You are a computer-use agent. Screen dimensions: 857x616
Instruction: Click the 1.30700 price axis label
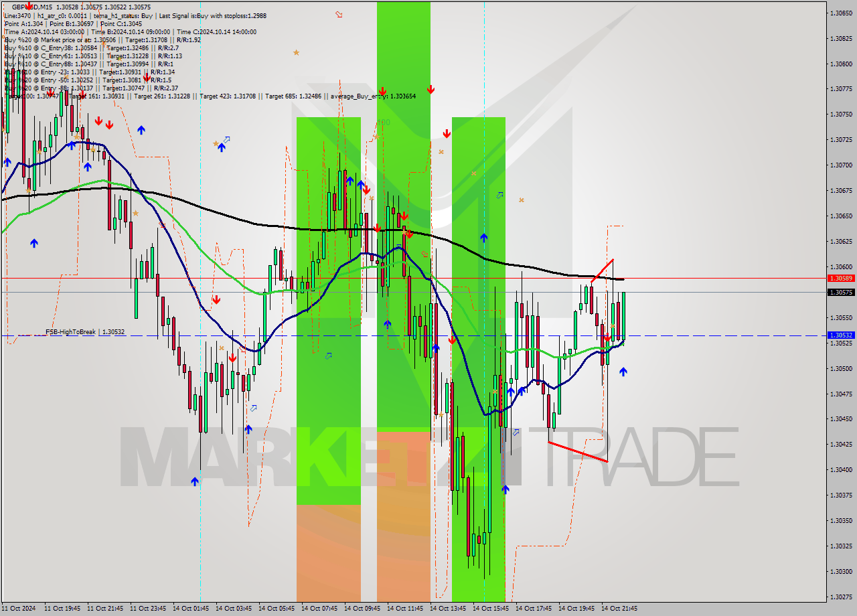(840, 165)
